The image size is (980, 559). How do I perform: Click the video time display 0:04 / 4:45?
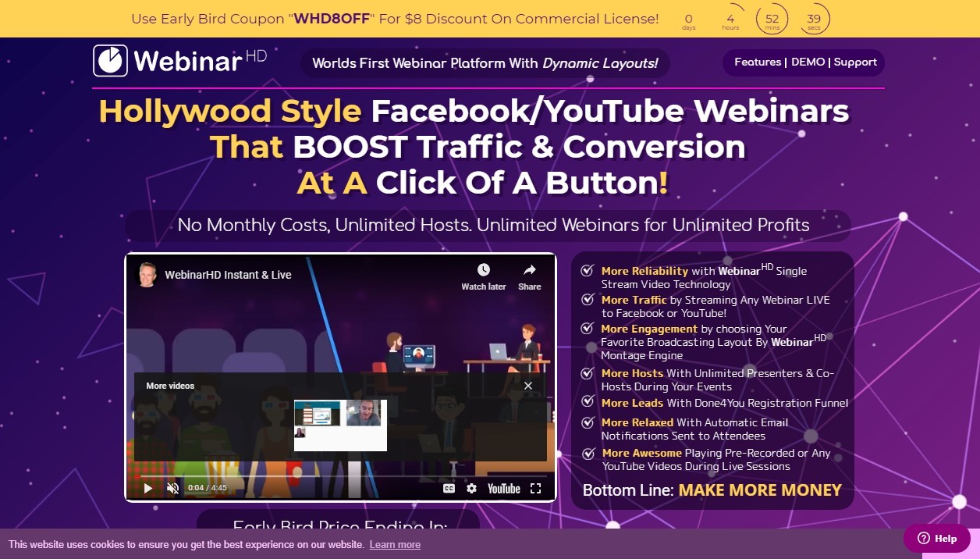pyautogui.click(x=208, y=489)
